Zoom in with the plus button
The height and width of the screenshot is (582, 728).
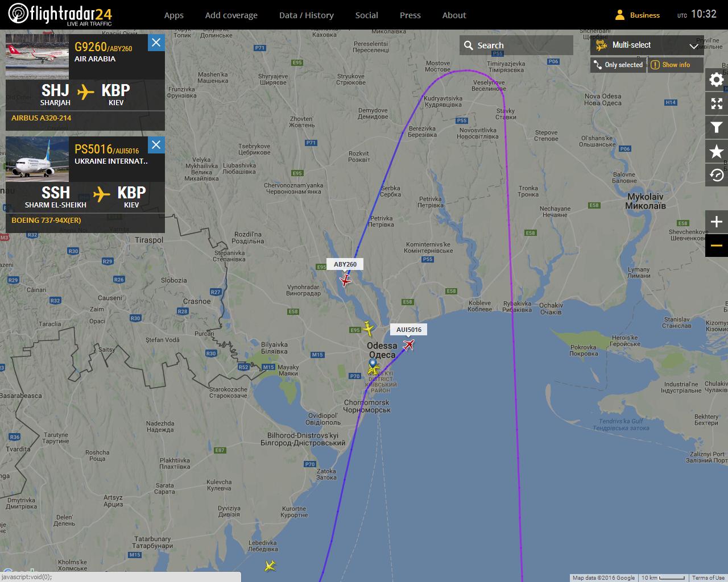[x=717, y=222]
